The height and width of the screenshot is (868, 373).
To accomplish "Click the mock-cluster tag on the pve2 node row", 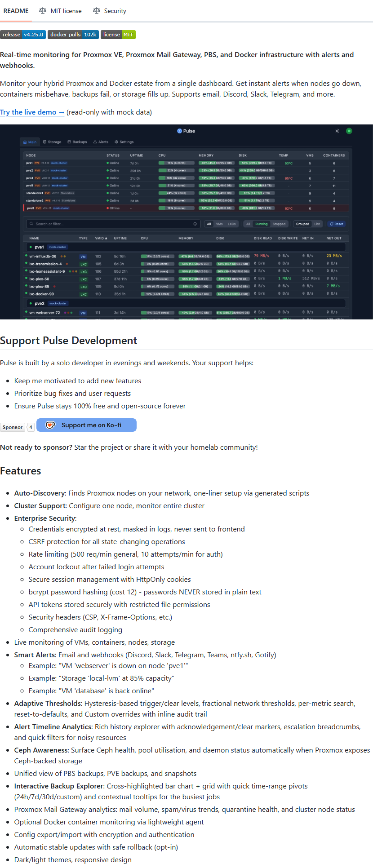I will tap(59, 171).
